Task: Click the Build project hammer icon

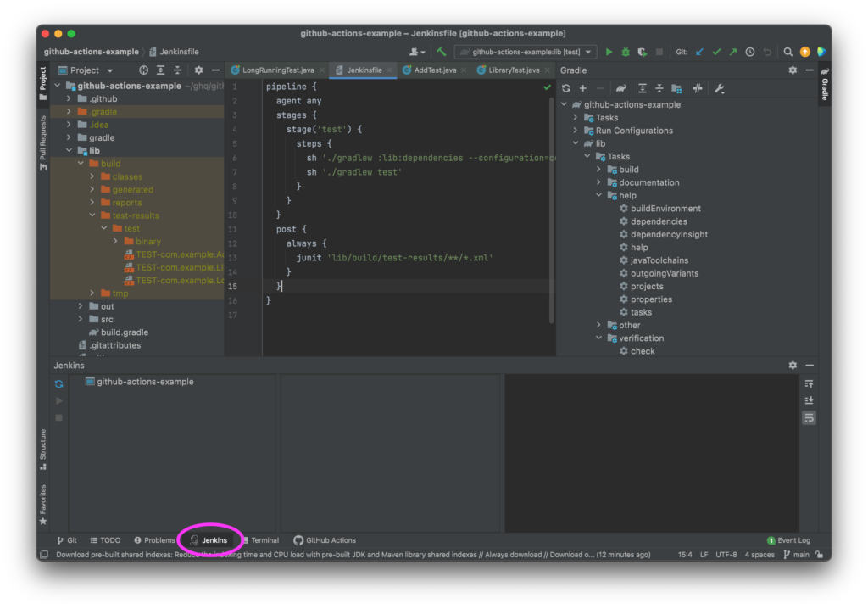Action: pyautogui.click(x=441, y=52)
